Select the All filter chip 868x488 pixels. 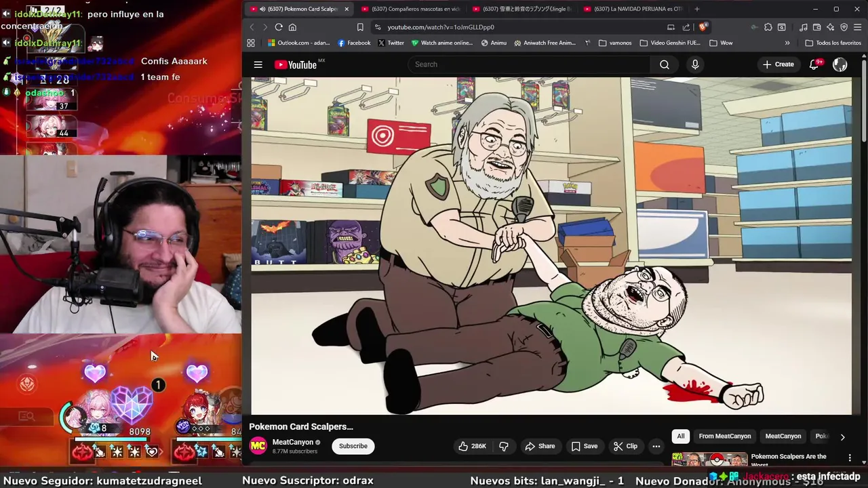(681, 436)
